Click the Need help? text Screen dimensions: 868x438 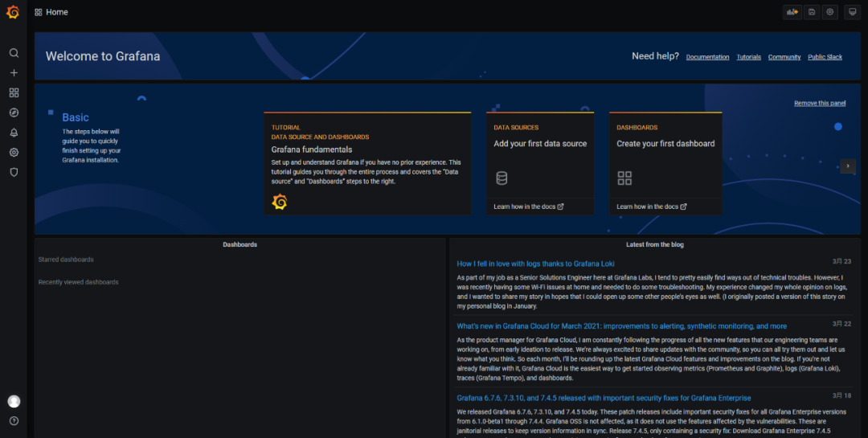point(656,56)
